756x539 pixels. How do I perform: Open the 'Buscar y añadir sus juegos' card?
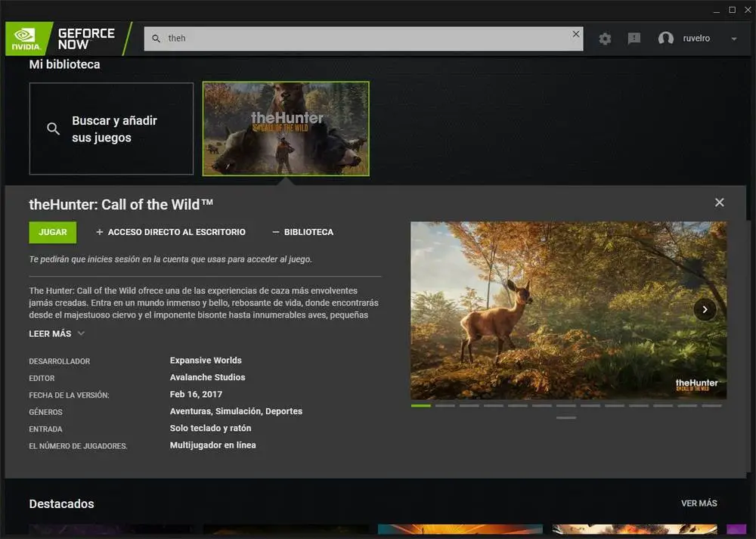point(111,129)
